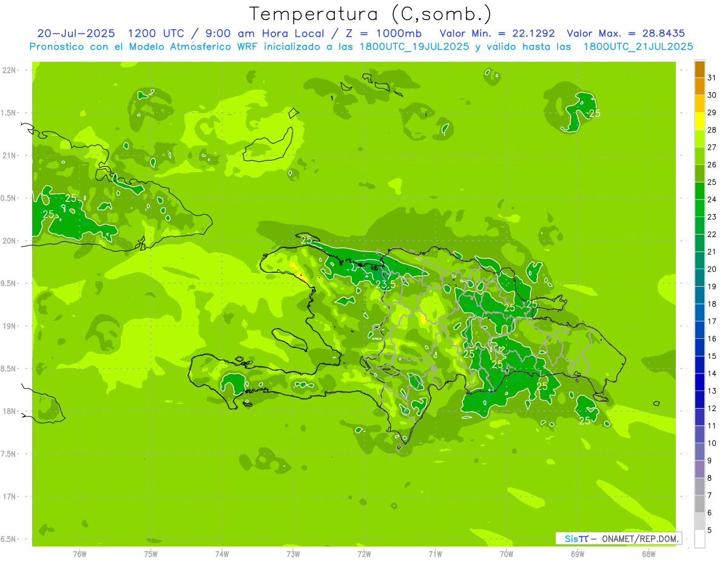Select the yellow swatch between 28 and 29

click(x=699, y=121)
